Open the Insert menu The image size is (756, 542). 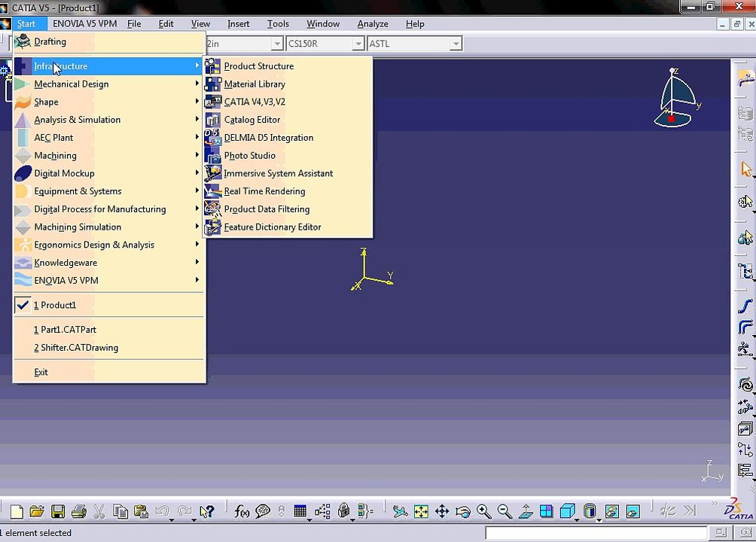pos(238,23)
